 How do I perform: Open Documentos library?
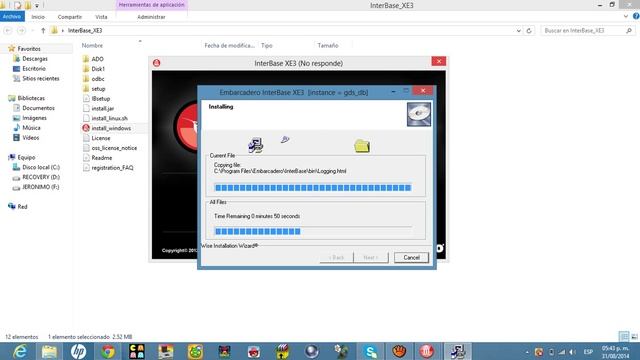(x=38, y=108)
